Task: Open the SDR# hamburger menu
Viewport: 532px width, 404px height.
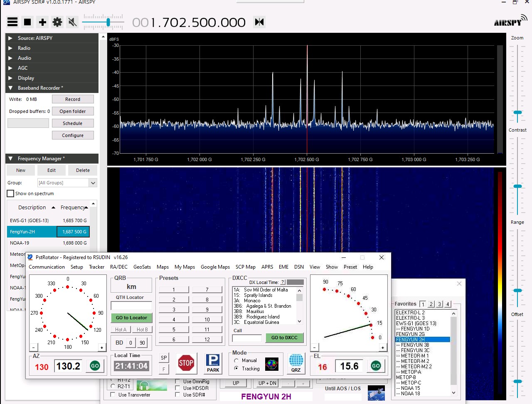Action: tap(12, 22)
